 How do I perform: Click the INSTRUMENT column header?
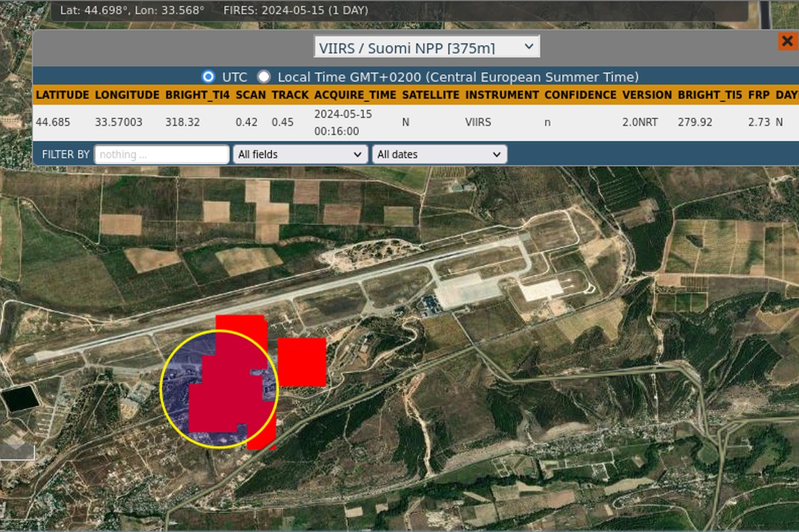[502, 95]
